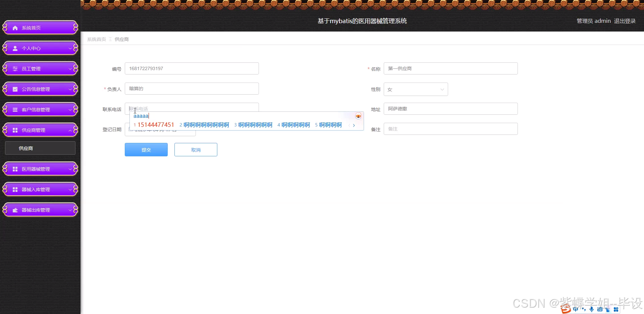Click the mascot icon in the candidate popup
This screenshot has width=644, height=314.
coord(358,116)
